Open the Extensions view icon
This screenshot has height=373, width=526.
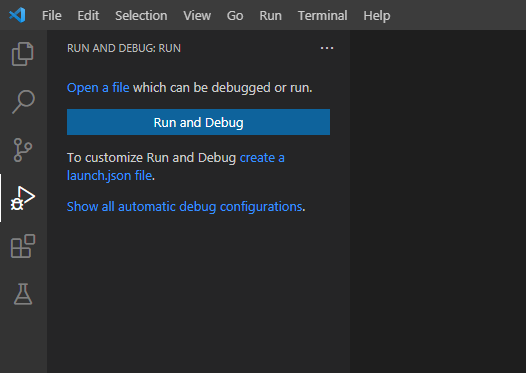tap(23, 246)
